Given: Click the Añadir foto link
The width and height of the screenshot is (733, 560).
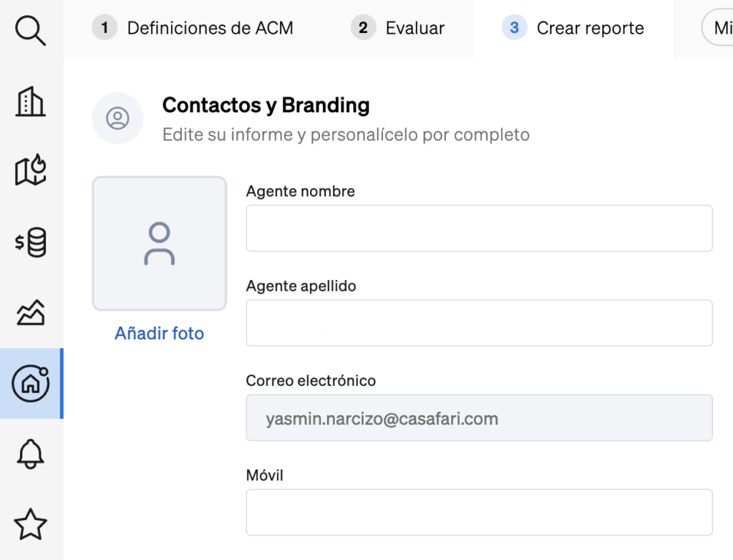Looking at the screenshot, I should coord(159,334).
